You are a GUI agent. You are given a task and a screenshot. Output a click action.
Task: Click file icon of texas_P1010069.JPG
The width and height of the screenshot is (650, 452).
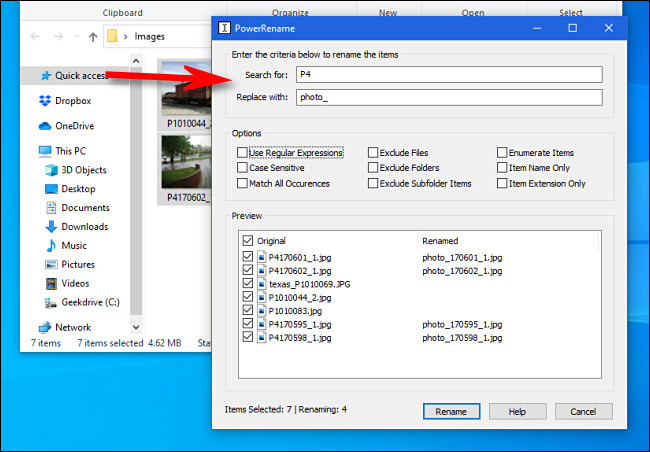point(262,284)
